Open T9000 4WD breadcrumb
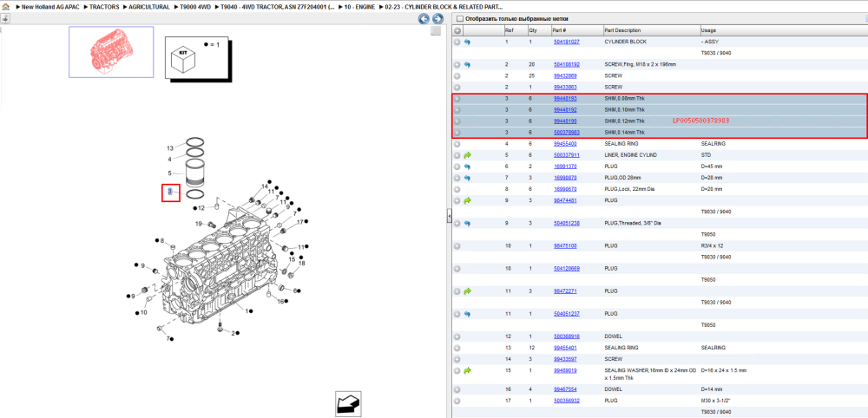Image resolution: width=868 pixels, height=418 pixels. [194, 7]
